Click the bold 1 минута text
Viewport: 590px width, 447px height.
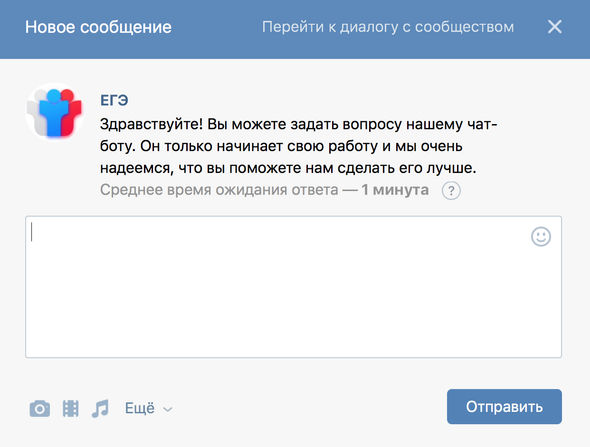click(x=395, y=190)
